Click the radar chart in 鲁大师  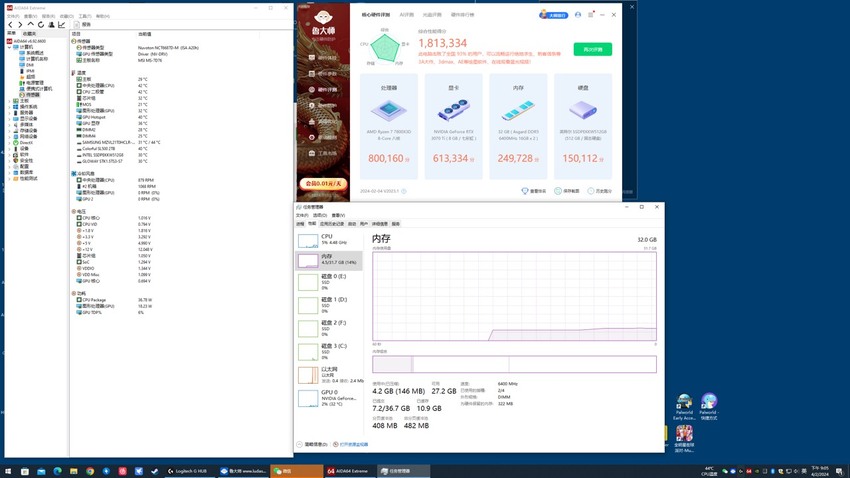click(x=385, y=48)
